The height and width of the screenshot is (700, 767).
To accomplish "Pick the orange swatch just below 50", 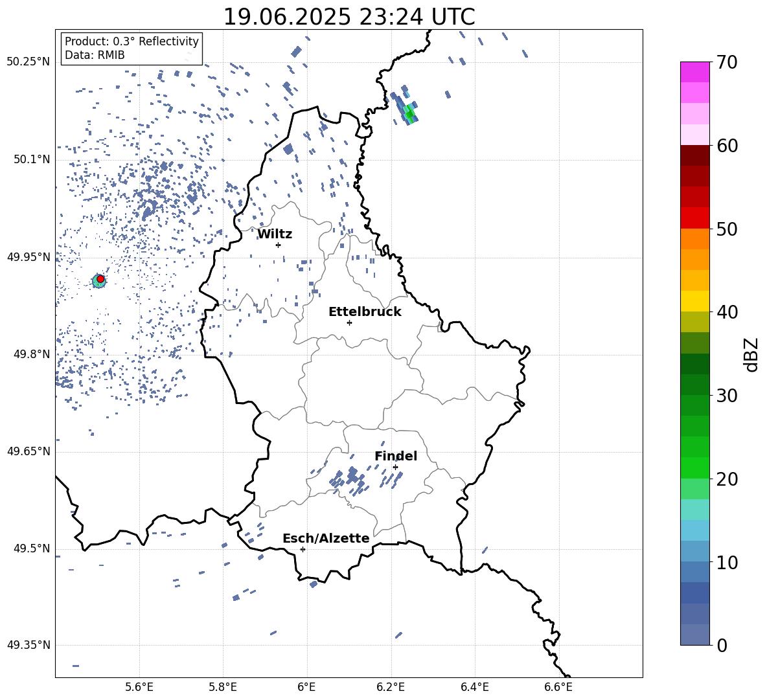I will (694, 239).
